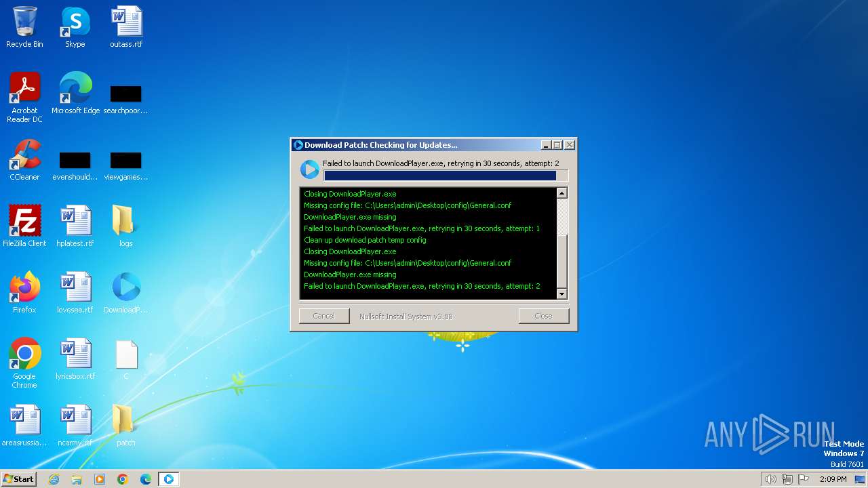The width and height of the screenshot is (868, 488).
Task: Minimize the Download Patch window
Action: coord(546,145)
